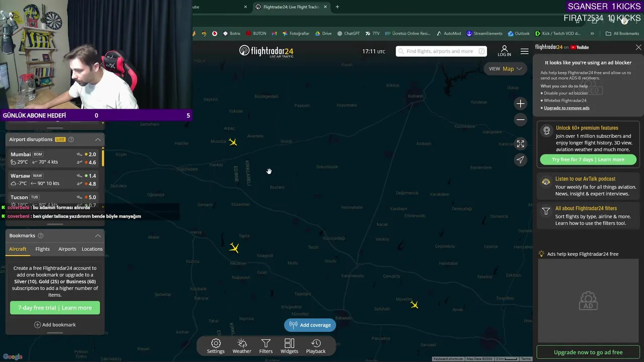644x362 pixels.
Task: Click the LOG IN user icon
Action: click(x=504, y=51)
